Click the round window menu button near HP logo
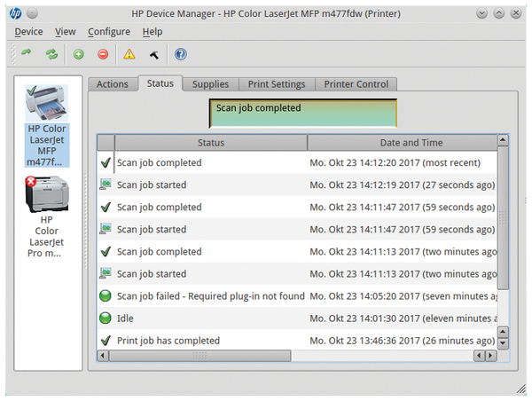This screenshot has width=532, height=401. click(x=32, y=13)
